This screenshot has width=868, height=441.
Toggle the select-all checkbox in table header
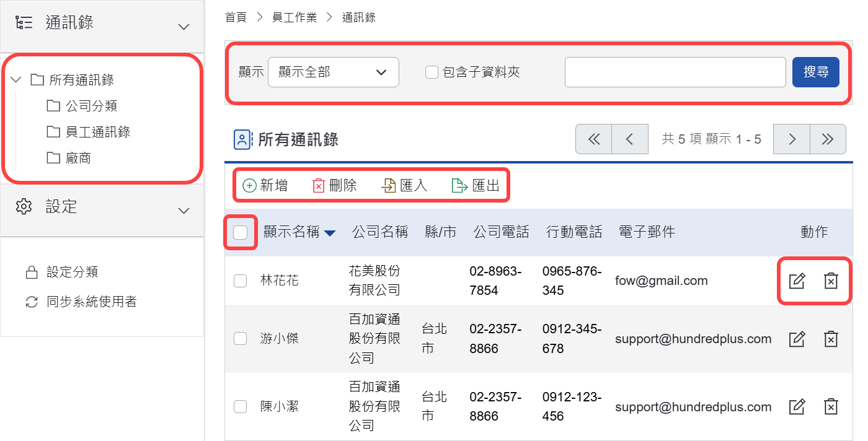tap(240, 232)
